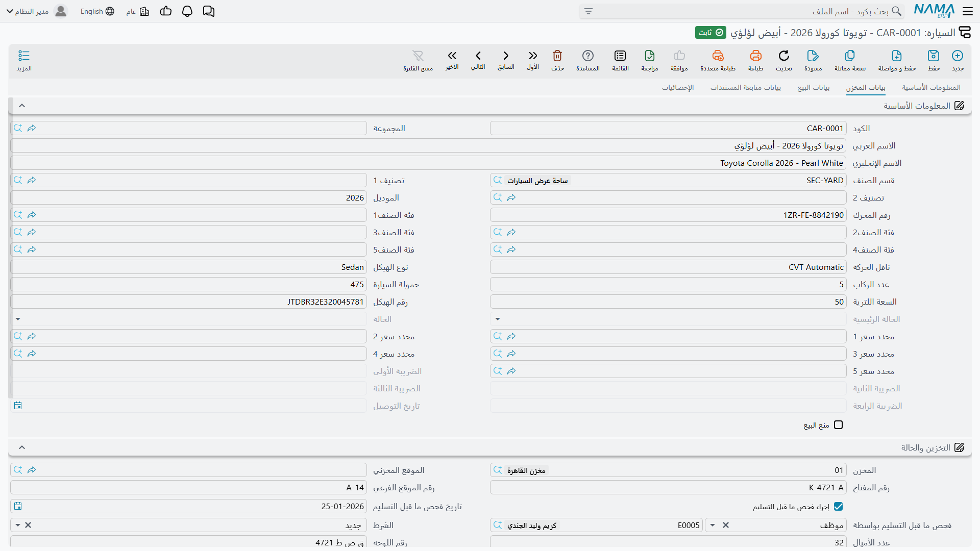Open المساعدة (Help)
The image size is (980, 551).
point(588,60)
